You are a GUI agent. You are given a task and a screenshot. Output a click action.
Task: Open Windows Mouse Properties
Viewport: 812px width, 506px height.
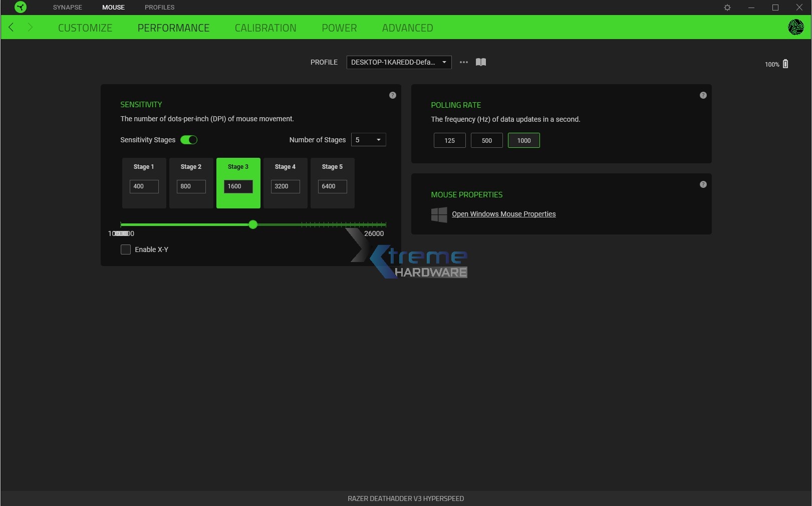point(503,214)
